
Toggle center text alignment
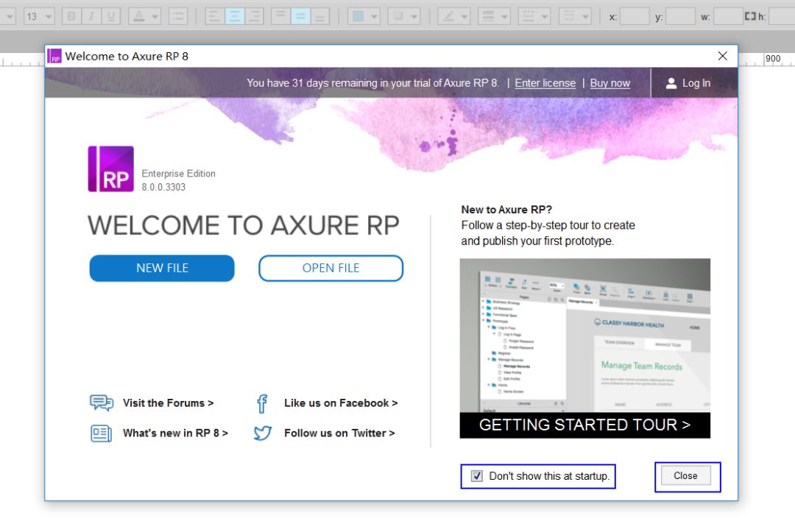pyautogui.click(x=235, y=16)
